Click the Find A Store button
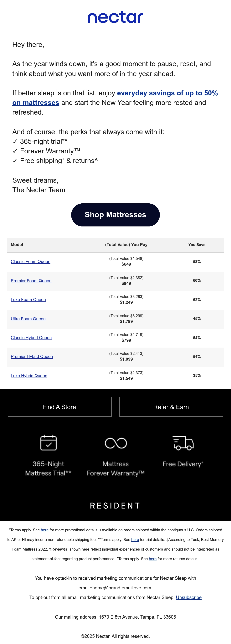 click(59, 407)
